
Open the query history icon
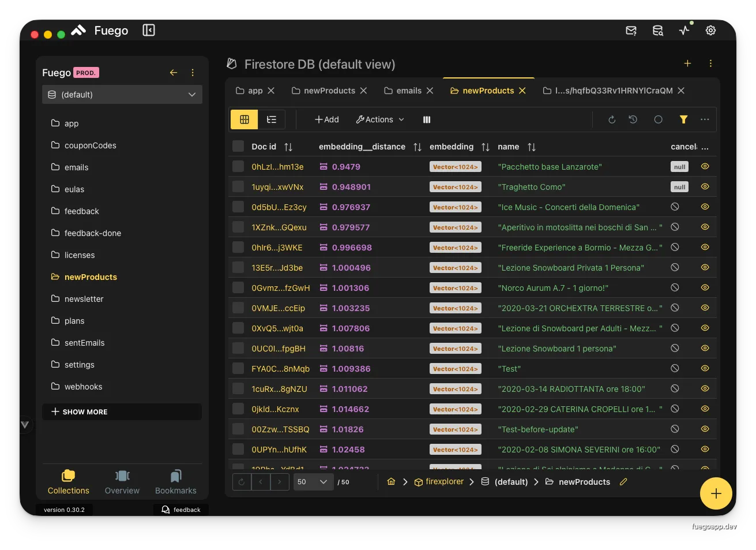click(x=633, y=119)
